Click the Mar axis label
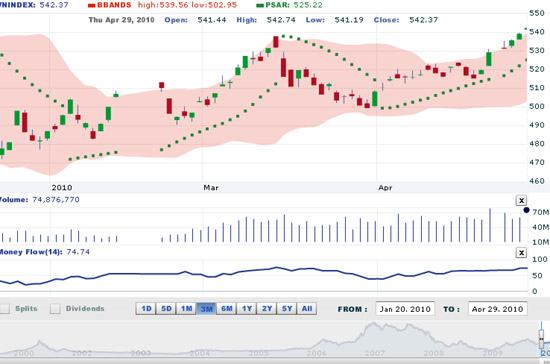 [x=211, y=188]
